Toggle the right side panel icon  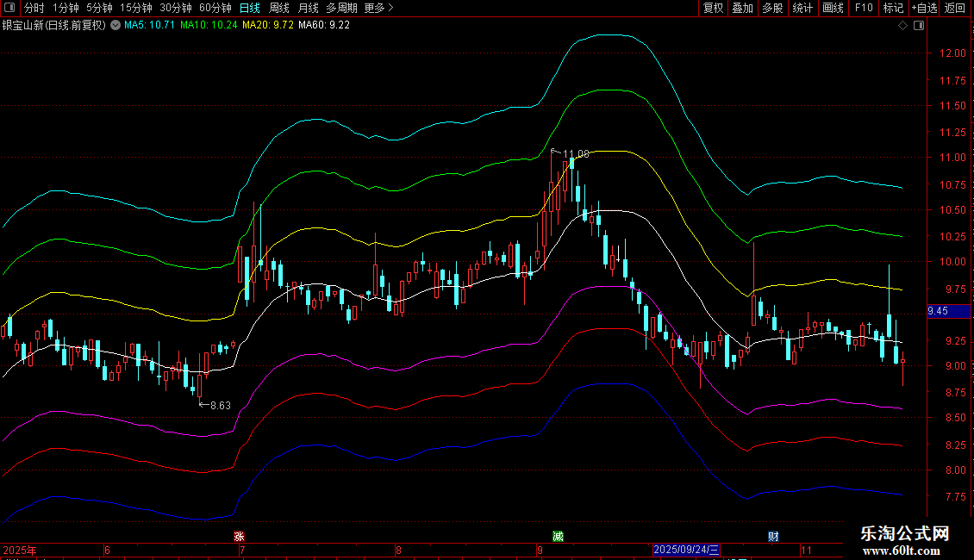[x=919, y=26]
